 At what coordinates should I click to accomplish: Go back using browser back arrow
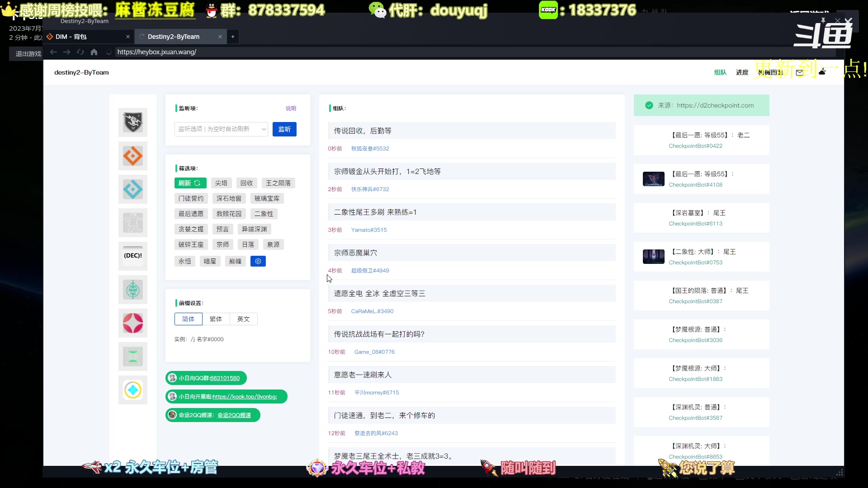point(53,52)
